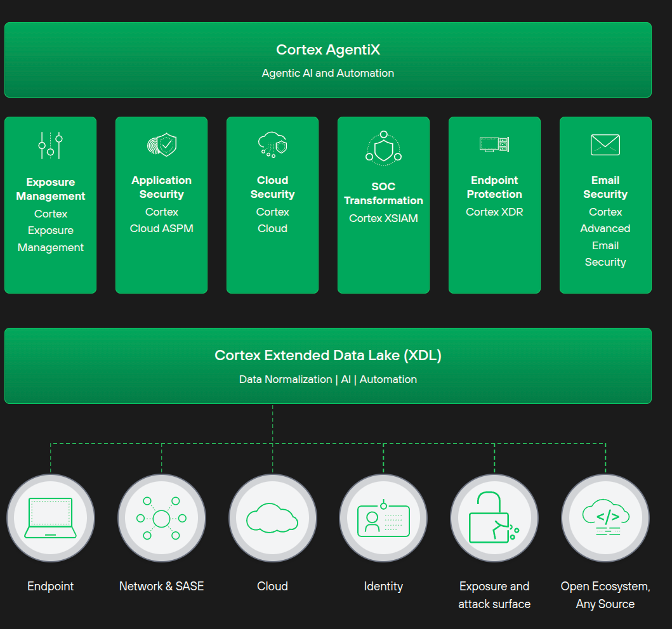672x629 pixels.
Task: Select the Endpoint laptop circle icon
Action: click(51, 518)
